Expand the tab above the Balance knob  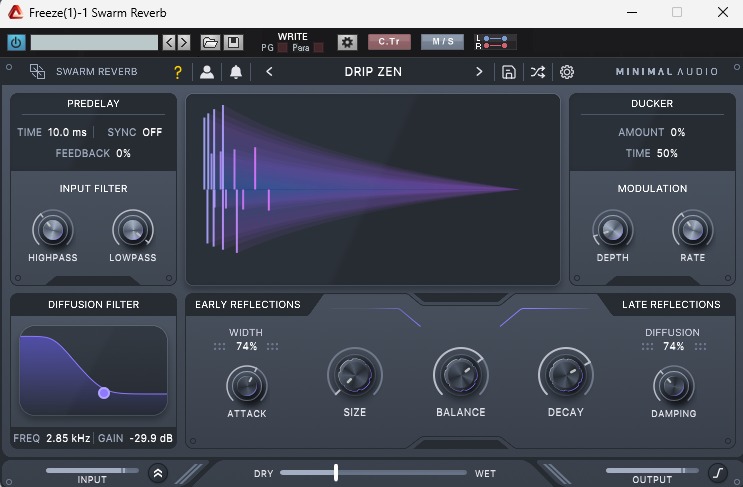point(461,298)
